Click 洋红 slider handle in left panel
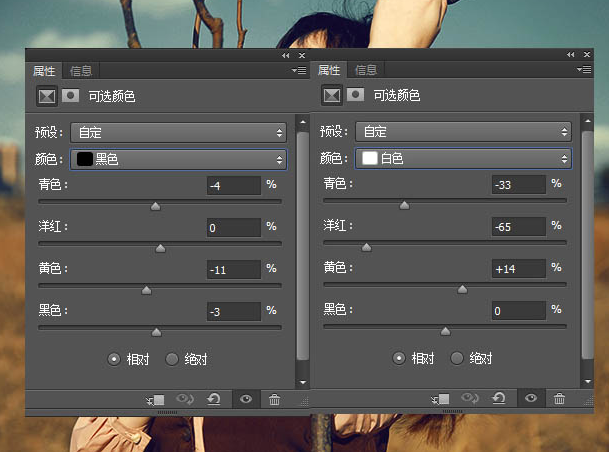Screen dimensions: 609x452 (160, 248)
